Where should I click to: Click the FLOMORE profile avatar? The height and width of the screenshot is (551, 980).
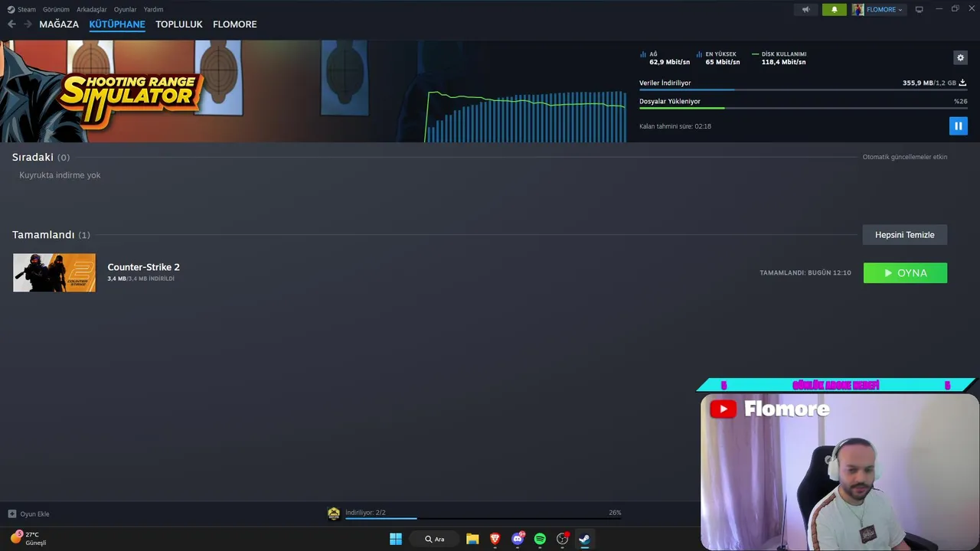(x=857, y=9)
